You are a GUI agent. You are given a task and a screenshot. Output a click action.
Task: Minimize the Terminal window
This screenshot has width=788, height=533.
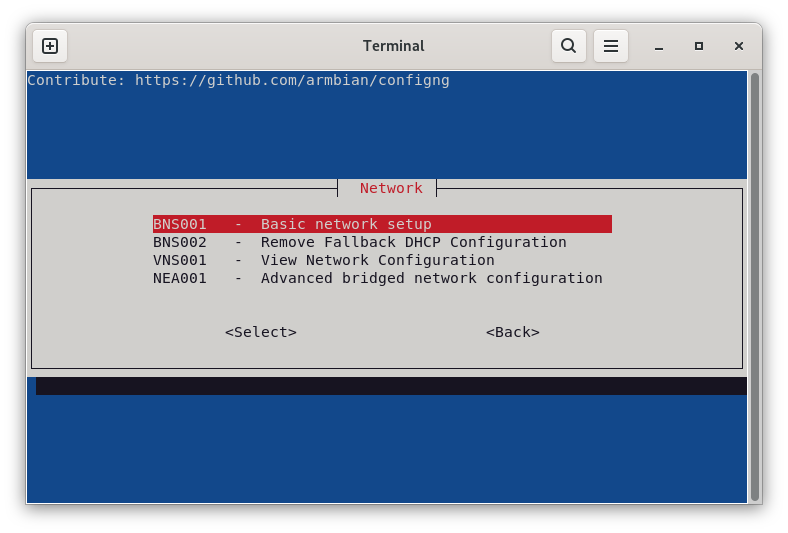click(659, 46)
